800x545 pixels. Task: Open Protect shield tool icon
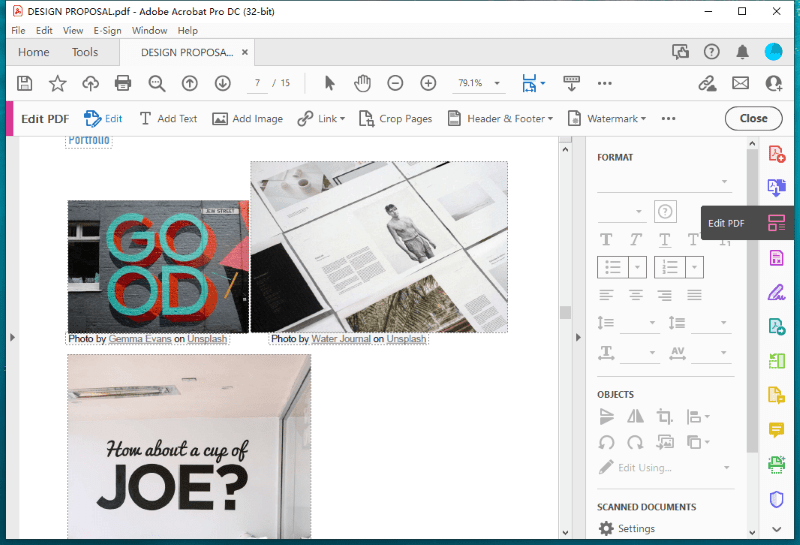(777, 499)
